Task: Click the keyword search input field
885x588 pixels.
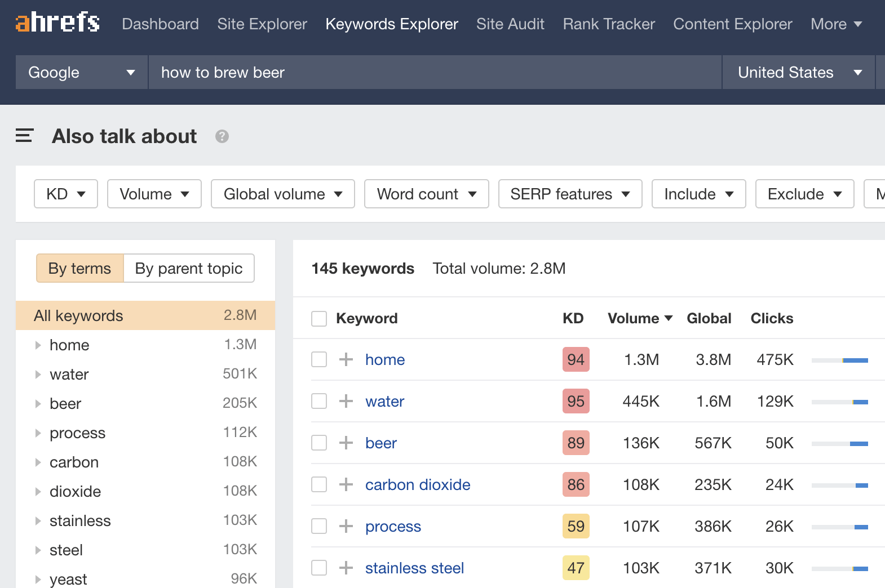Action: (x=434, y=72)
